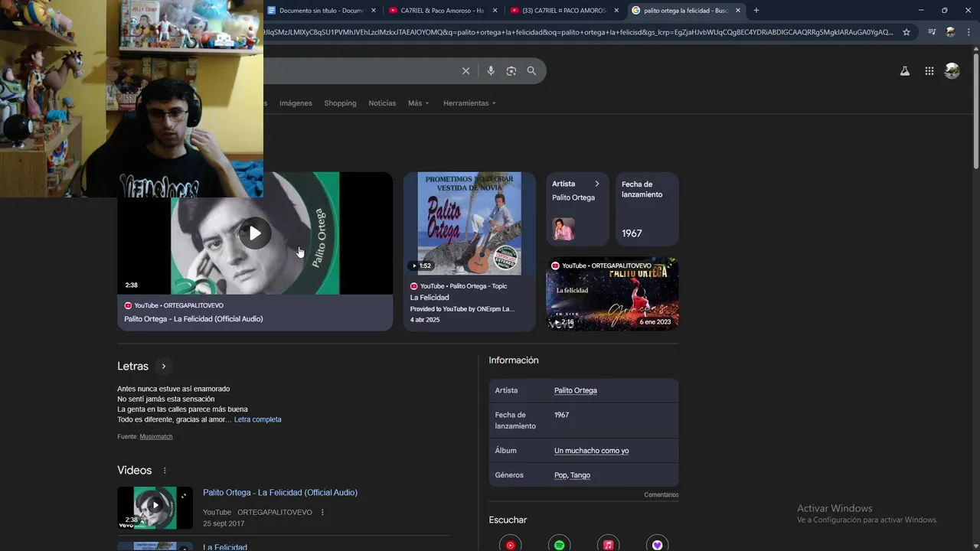
Task: Open the Palito Ortega artist link in Información
Action: click(576, 390)
